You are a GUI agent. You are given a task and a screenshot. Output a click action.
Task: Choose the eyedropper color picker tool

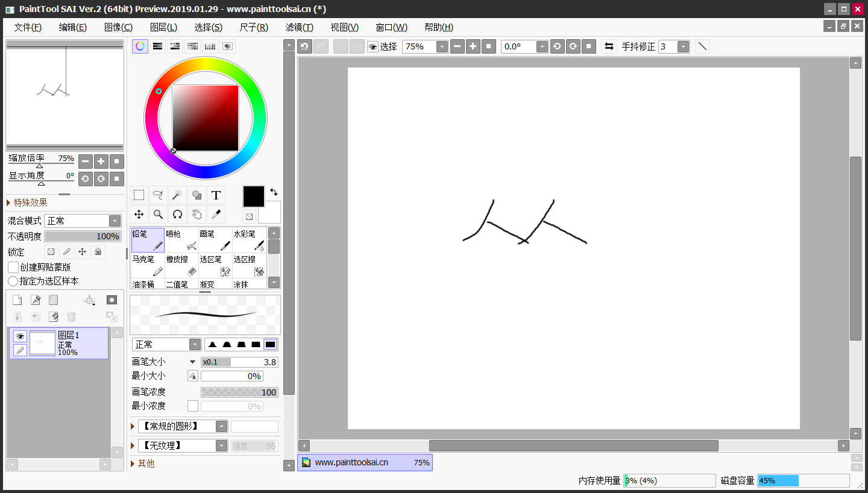[216, 214]
